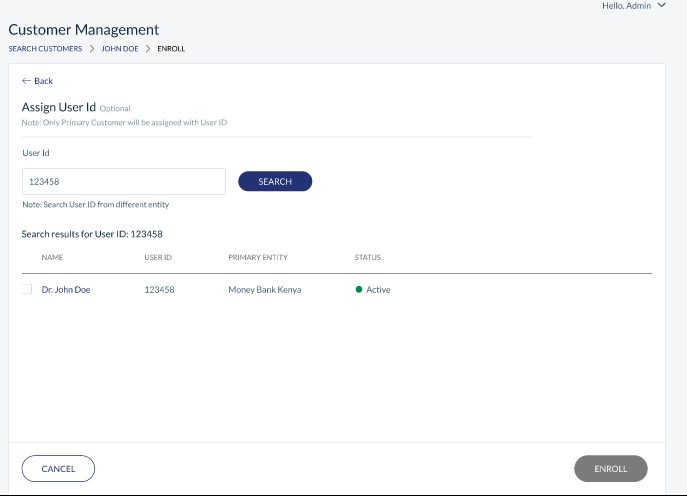The width and height of the screenshot is (687, 496).
Task: Click the ENROLL breadcrumb item
Action: click(171, 49)
